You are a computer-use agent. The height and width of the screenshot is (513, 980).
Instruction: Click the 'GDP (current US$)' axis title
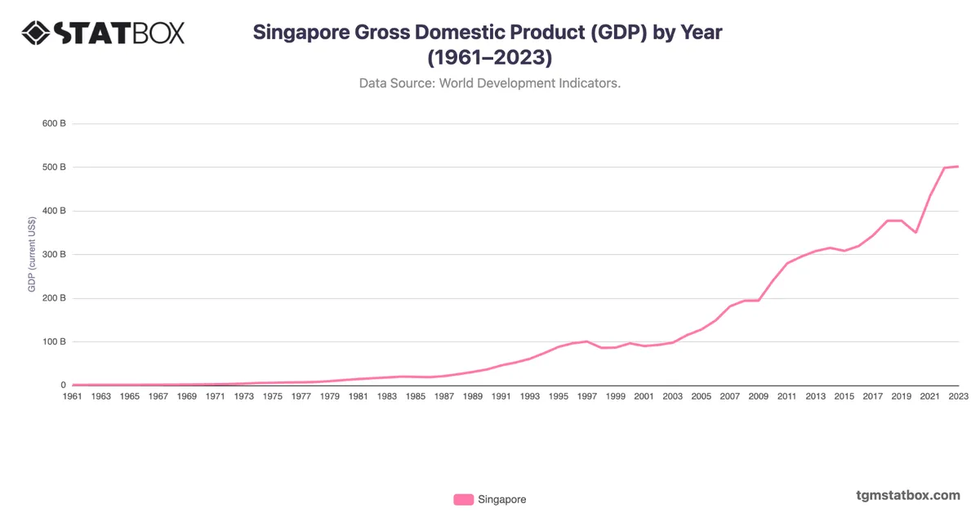coord(32,254)
